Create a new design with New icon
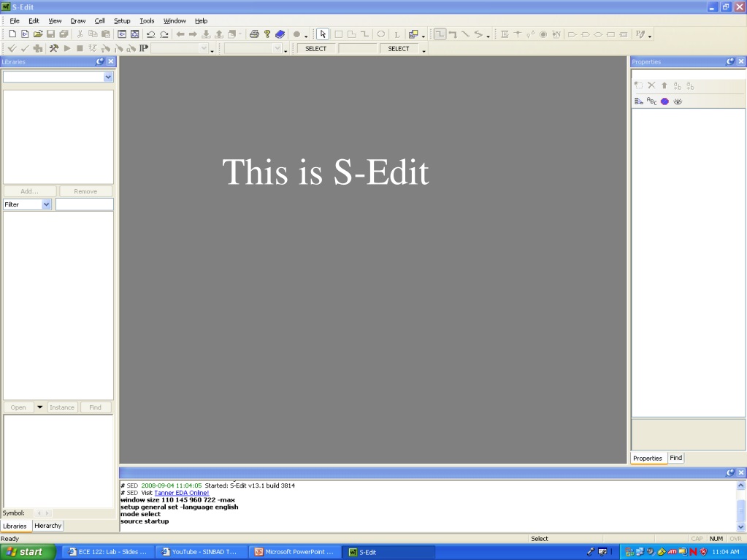Viewport: 747px width, 560px height. click(12, 34)
